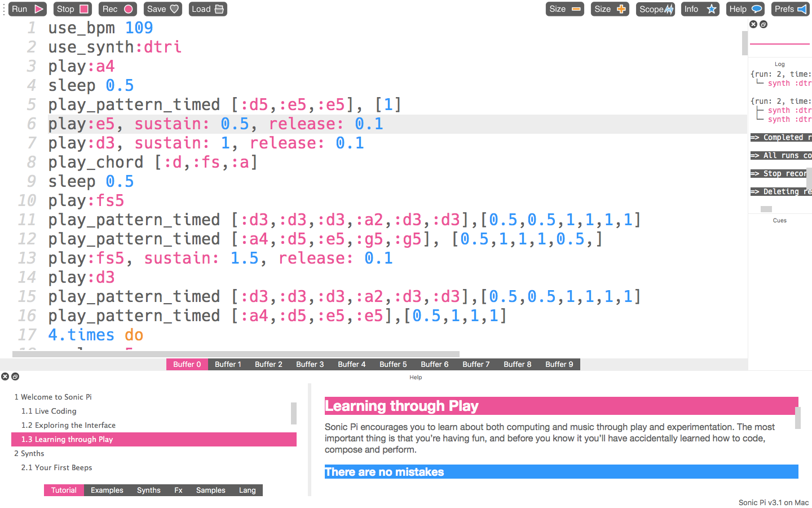Screen dimensions: 812x508
Task: Open the Scope audio visualizer icon
Action: [x=655, y=9]
